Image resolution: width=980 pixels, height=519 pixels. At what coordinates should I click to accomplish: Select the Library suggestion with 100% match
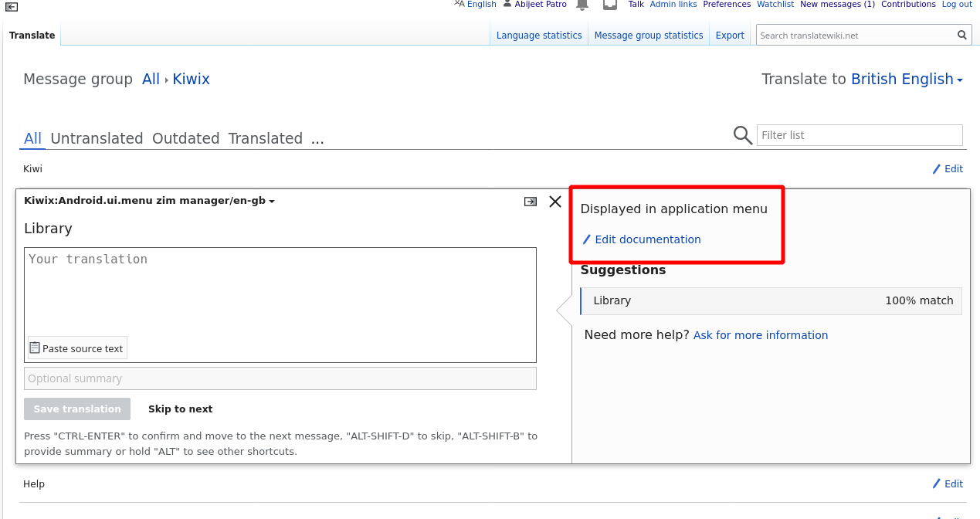click(x=771, y=300)
